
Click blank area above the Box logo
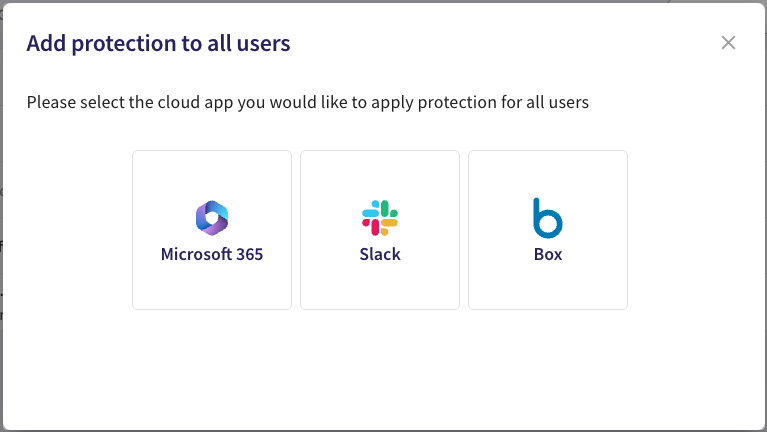click(x=548, y=173)
